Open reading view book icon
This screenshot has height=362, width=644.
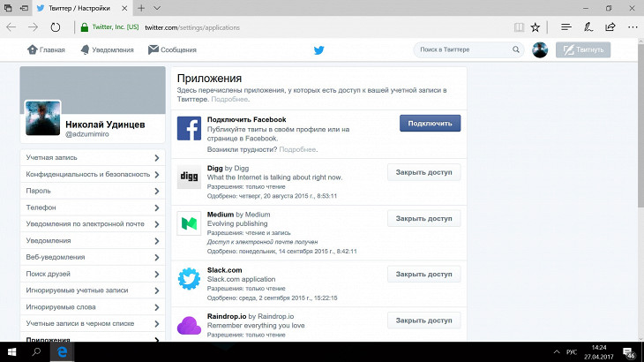click(519, 26)
